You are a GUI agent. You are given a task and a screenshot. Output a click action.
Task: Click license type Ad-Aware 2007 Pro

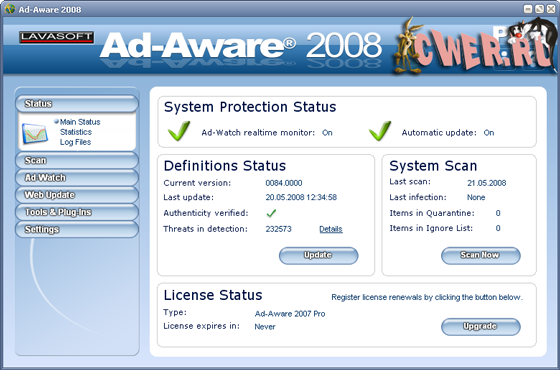(x=290, y=314)
